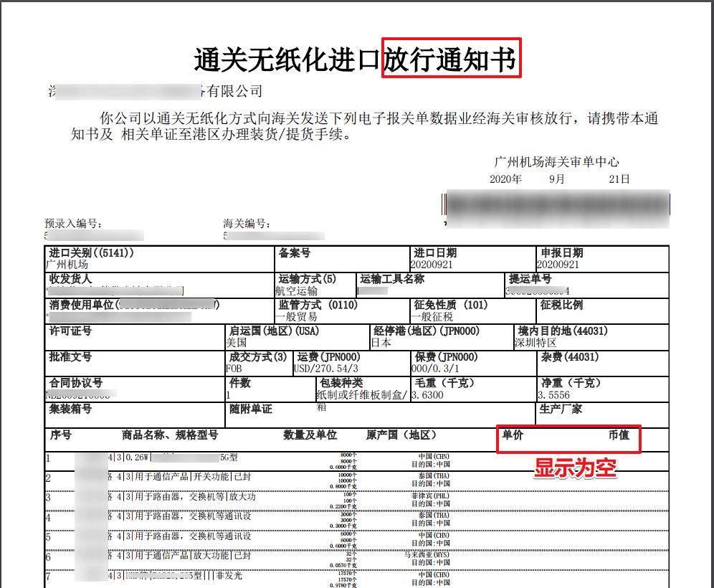Click the 启运国(地区)(USA) header

click(274, 331)
